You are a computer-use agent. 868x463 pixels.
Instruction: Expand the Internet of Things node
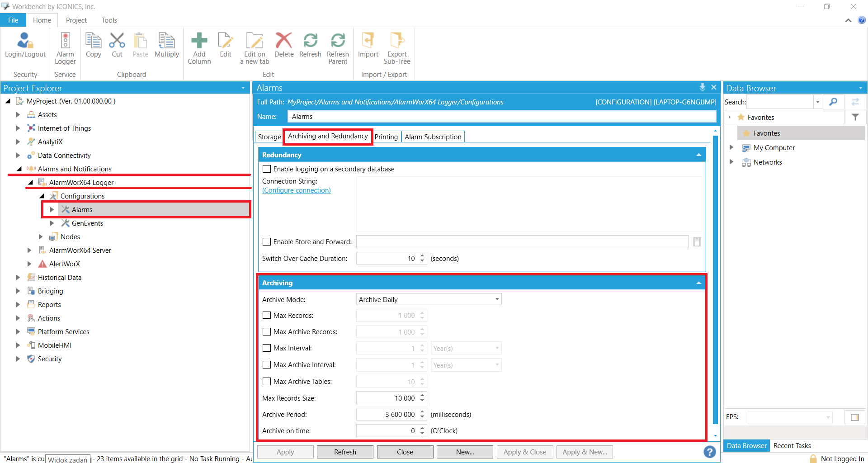(18, 128)
